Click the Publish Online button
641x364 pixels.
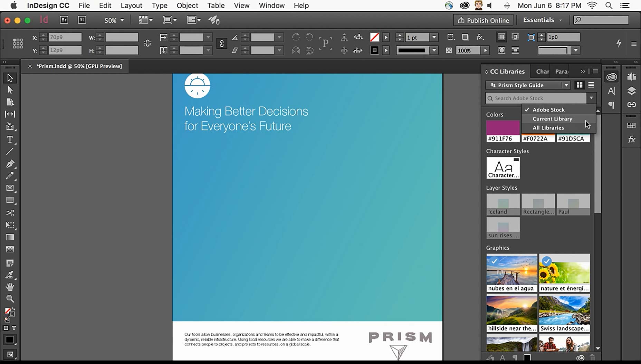pos(483,20)
